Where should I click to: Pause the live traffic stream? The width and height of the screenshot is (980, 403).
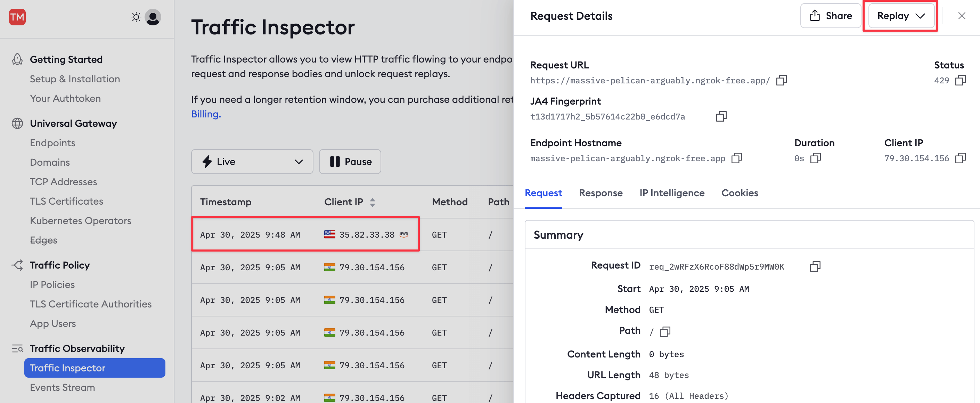tap(350, 162)
